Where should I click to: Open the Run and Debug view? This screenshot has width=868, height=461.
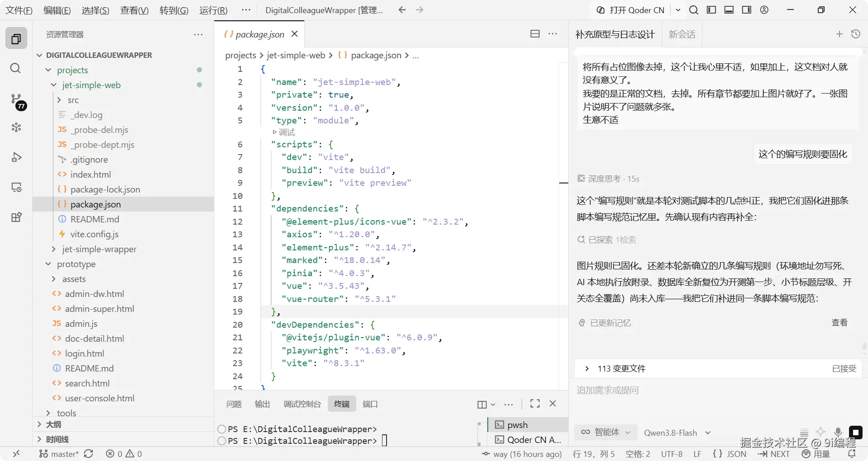pyautogui.click(x=16, y=157)
